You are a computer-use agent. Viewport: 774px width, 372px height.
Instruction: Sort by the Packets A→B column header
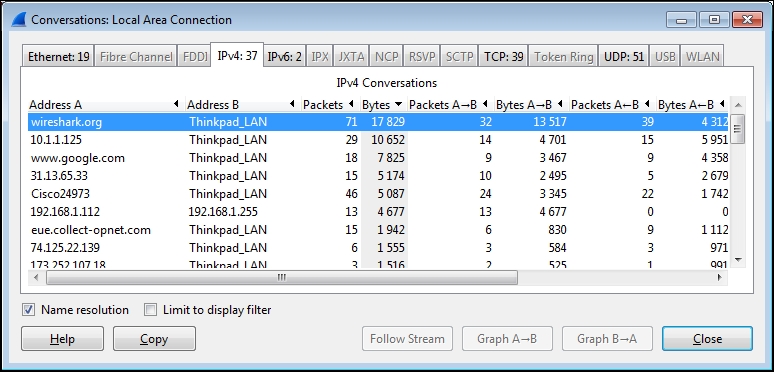coord(449,105)
